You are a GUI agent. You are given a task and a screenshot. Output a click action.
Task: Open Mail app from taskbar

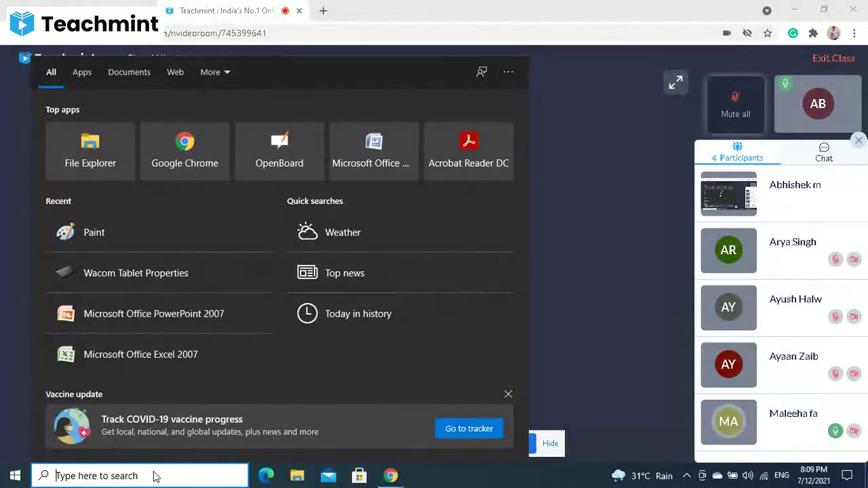pos(328,475)
